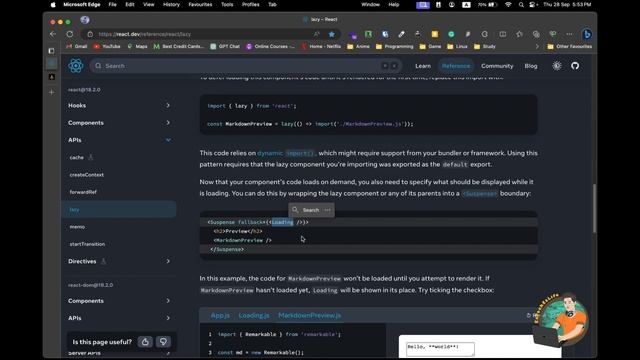
Task: Open the Reference navigation tab
Action: click(x=456, y=66)
